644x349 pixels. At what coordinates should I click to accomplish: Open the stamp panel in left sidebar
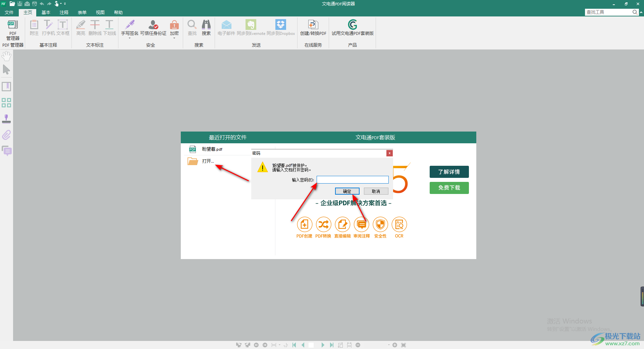6,119
